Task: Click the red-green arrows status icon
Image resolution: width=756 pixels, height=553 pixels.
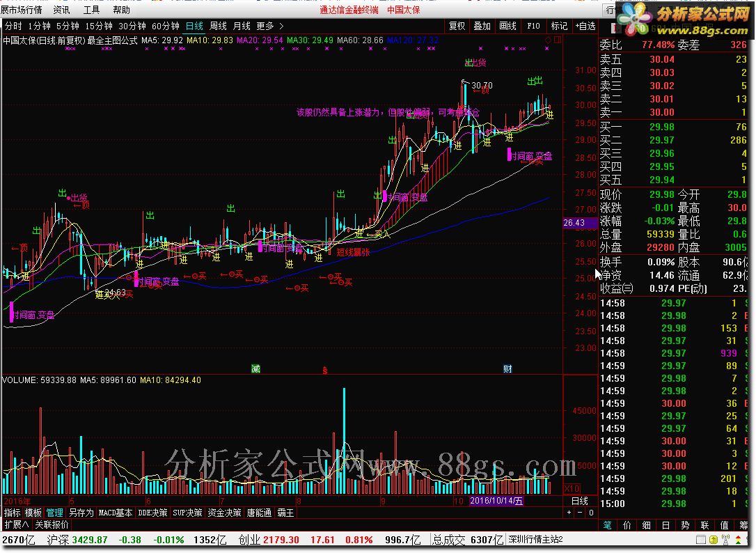Action: coord(738,540)
